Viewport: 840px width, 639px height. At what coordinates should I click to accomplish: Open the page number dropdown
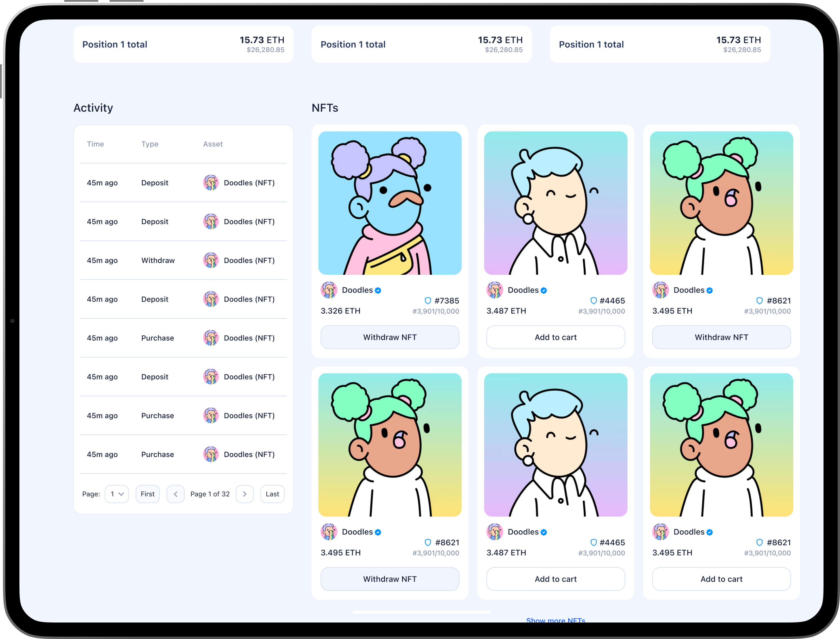click(117, 494)
